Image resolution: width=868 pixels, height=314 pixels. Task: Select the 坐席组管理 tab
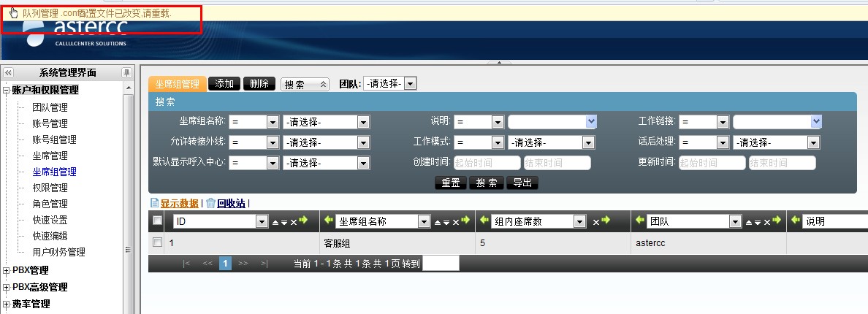[177, 84]
